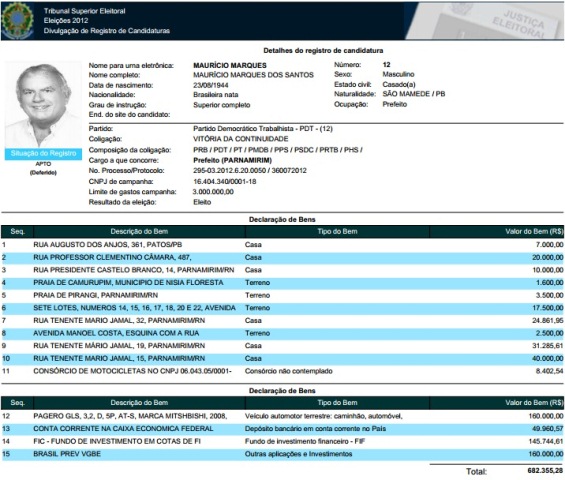Click value '7.000,00' in row 1
The height and width of the screenshot is (480, 565).
[x=550, y=245]
